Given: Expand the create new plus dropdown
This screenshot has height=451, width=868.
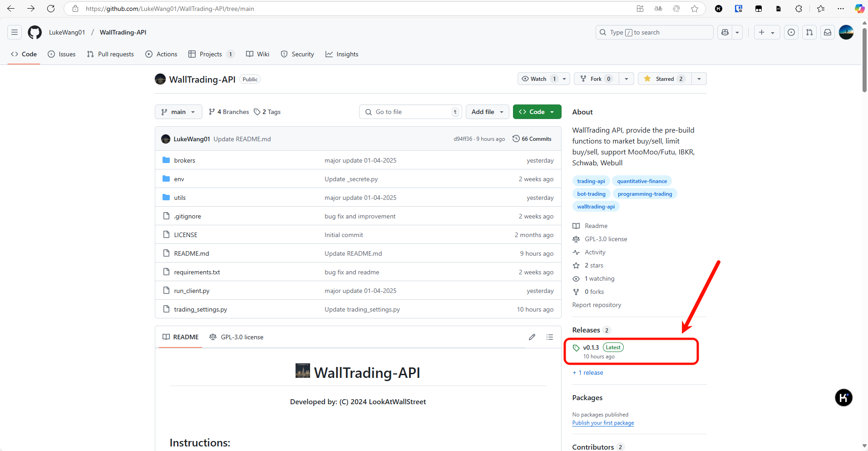Looking at the screenshot, I should coord(767,32).
